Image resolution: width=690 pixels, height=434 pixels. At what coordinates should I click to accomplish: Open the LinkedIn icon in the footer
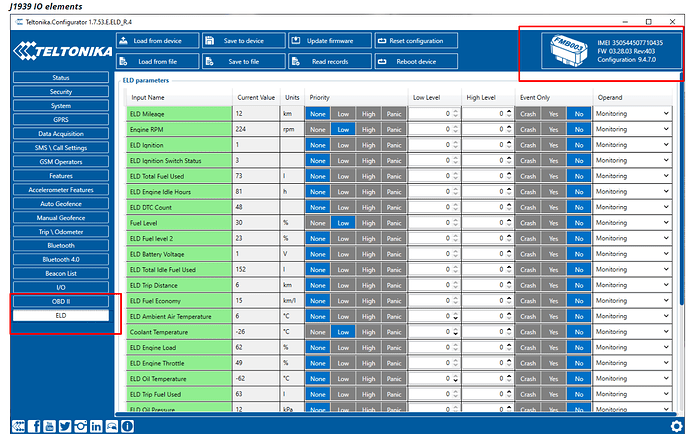tap(96, 426)
